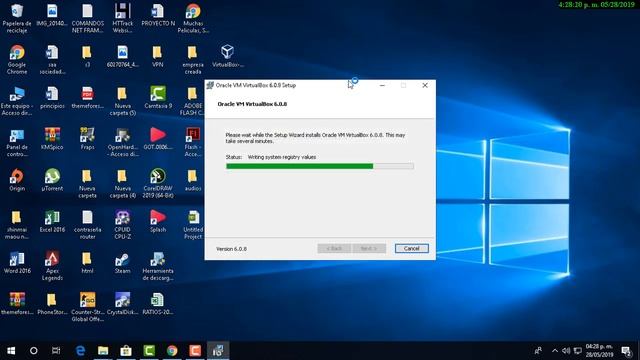This screenshot has width=640, height=360.
Task: Select the 60270764_4 image file
Action: point(122,56)
